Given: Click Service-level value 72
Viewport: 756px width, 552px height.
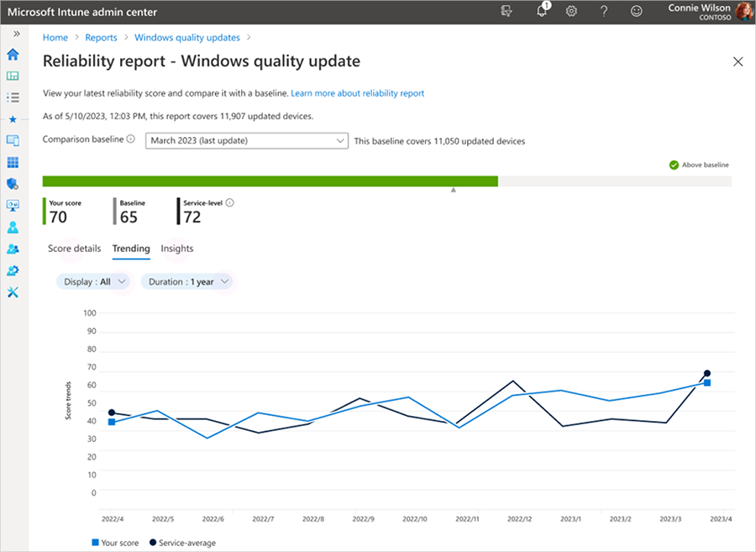Looking at the screenshot, I should (x=192, y=218).
